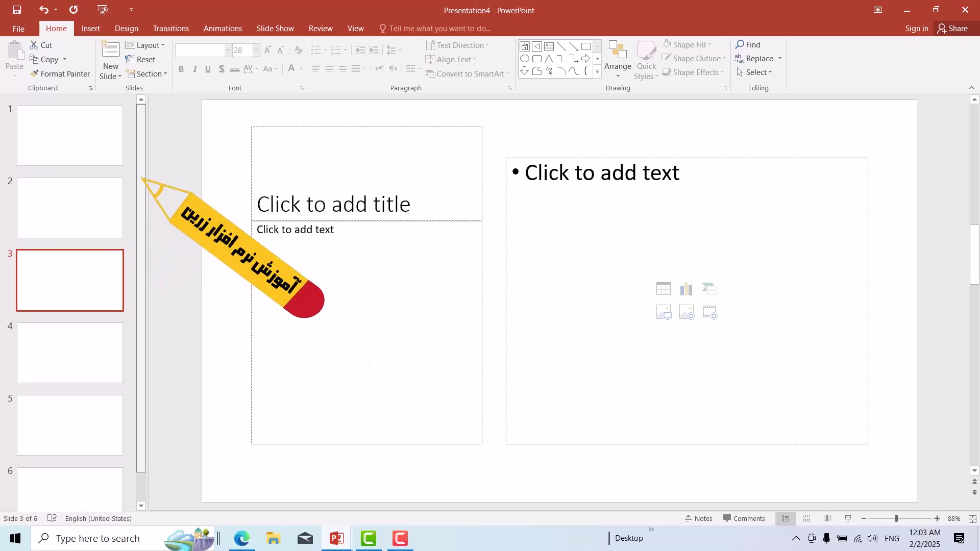Toggle Bold formatting
The width and height of the screenshot is (980, 551).
click(x=181, y=69)
